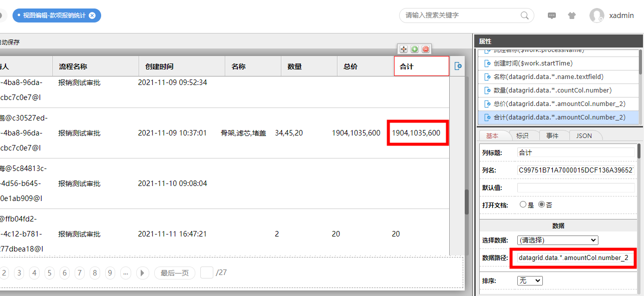The height and width of the screenshot is (296, 644).
Task: Click the 默认值 input field
Action: 576,187
